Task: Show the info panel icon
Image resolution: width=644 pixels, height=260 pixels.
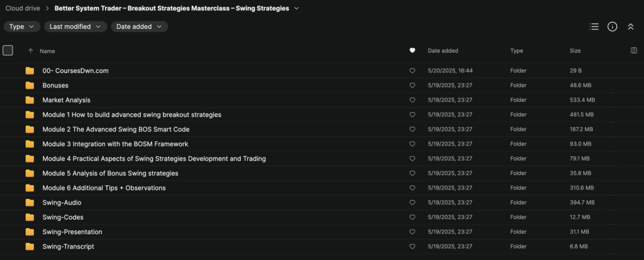Action: click(x=613, y=26)
